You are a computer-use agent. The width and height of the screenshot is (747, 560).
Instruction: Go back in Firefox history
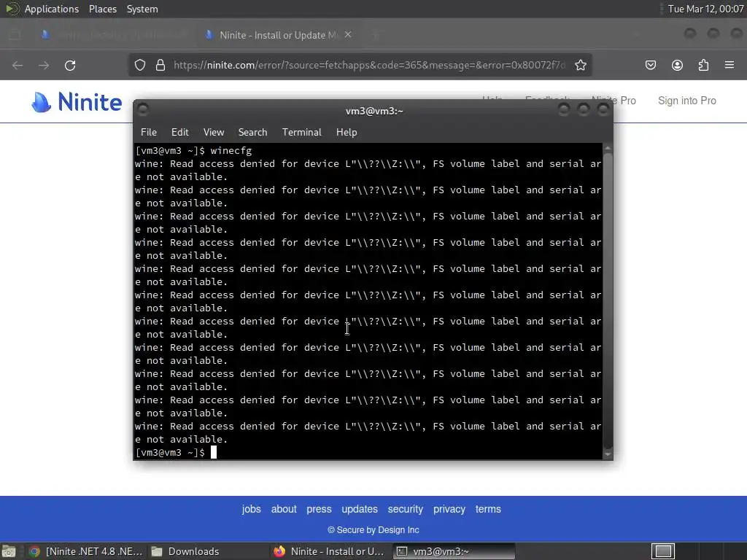coord(18,65)
